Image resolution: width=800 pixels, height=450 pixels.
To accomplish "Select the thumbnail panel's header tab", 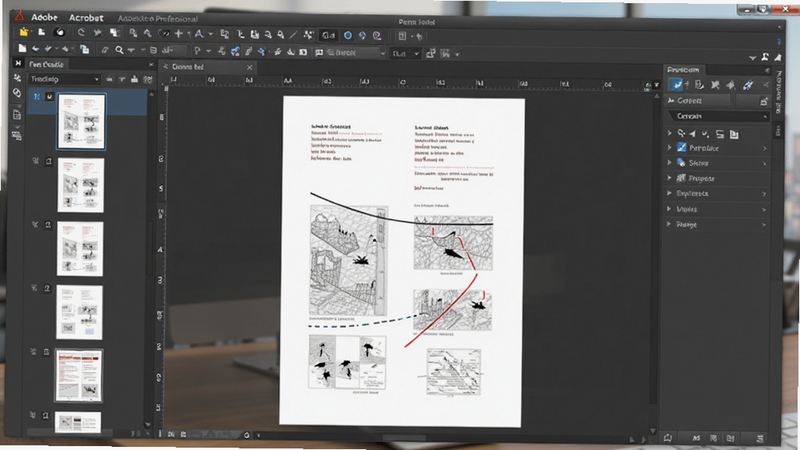I will click(x=46, y=64).
